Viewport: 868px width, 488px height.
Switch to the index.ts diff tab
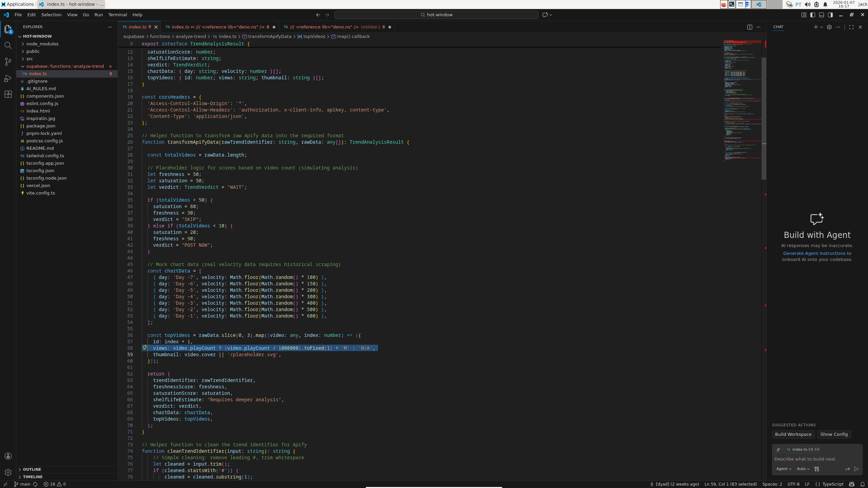tap(220, 27)
